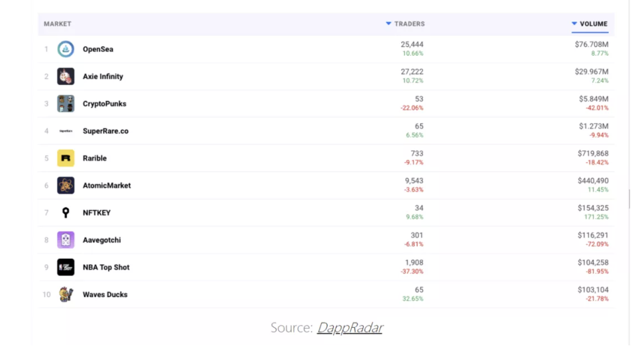The image size is (644, 350).
Task: Select NBA Top Shot trader count 1,908
Action: tap(414, 263)
